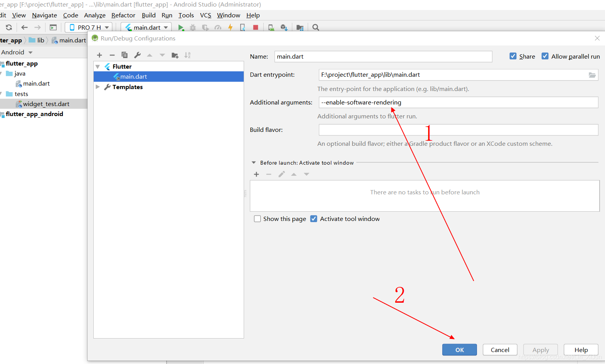This screenshot has width=605, height=364.
Task: Open SDK Manager icon
Action: 284,27
